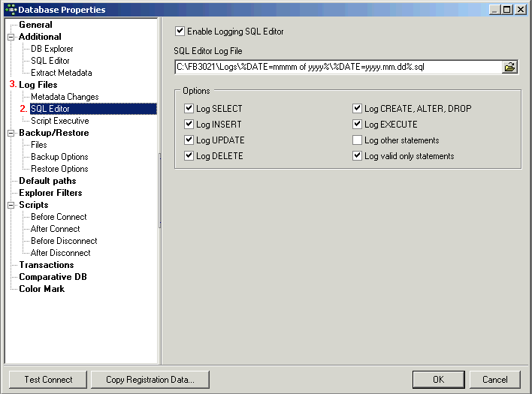
Task: Click the Test Connect button
Action: [48, 380]
